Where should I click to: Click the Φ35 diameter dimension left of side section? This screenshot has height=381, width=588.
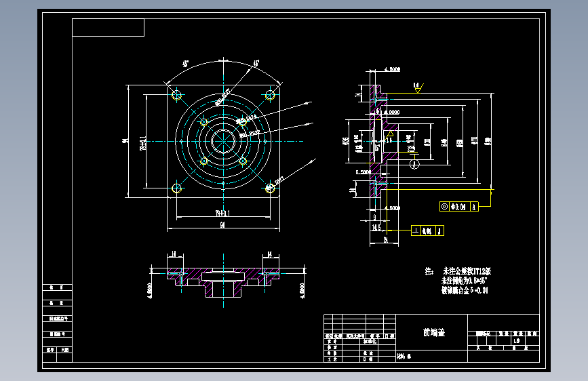pos(345,141)
